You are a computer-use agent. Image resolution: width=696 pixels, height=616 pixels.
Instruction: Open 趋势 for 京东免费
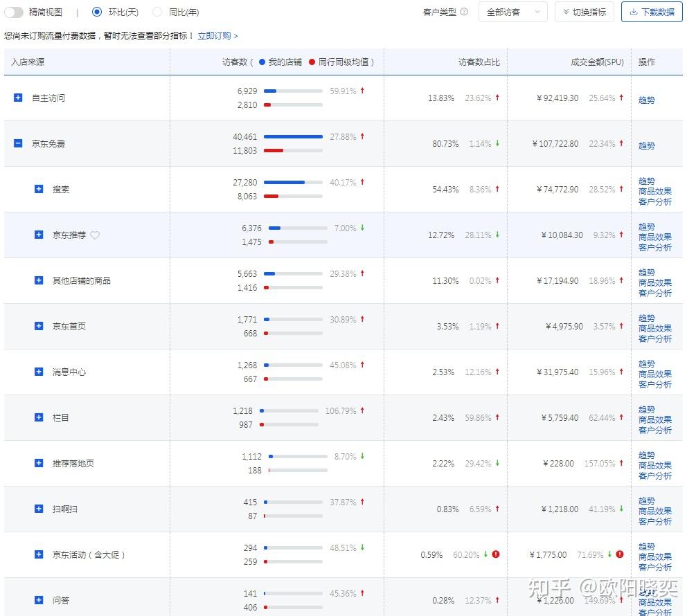coord(646,146)
